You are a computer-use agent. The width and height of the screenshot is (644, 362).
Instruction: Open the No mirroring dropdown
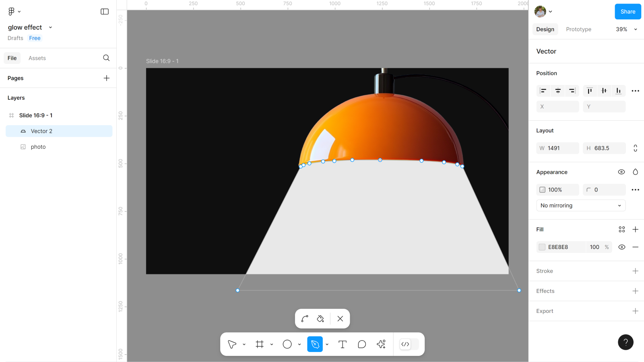point(580,206)
